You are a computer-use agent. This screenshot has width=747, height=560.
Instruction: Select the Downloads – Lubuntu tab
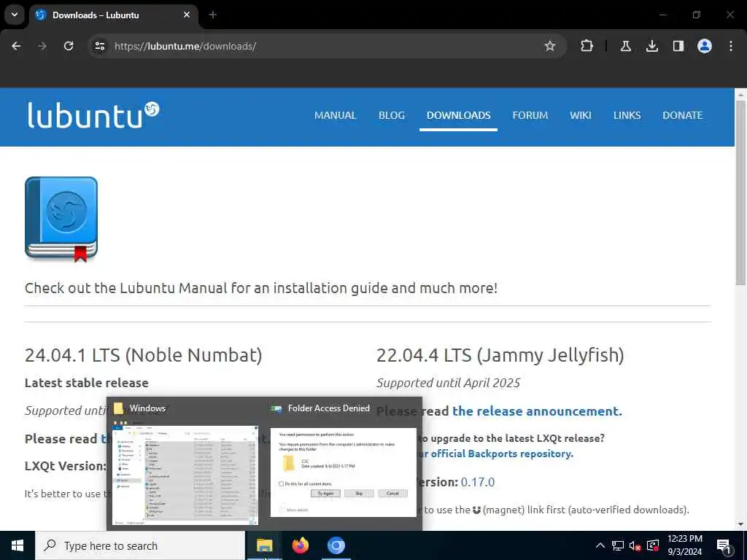(113, 16)
